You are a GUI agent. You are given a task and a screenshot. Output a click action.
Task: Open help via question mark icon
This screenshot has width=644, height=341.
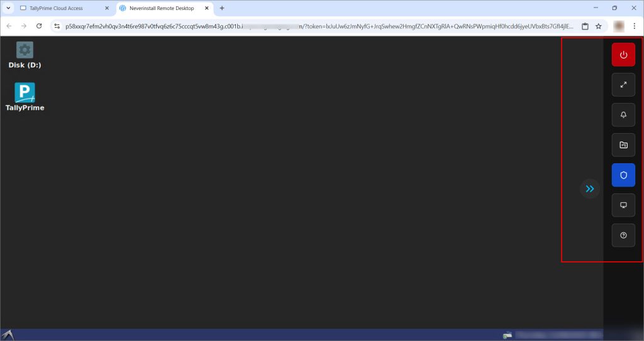point(623,235)
